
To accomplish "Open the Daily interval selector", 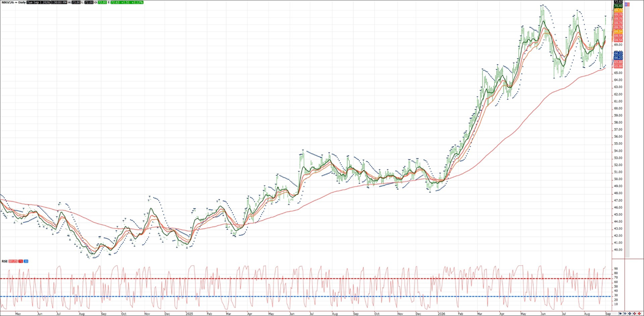I will pyautogui.click(x=21, y=2).
